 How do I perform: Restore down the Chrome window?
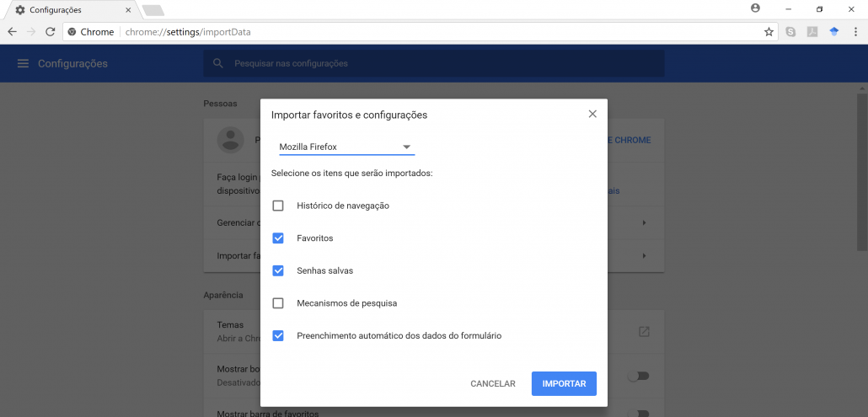click(820, 9)
